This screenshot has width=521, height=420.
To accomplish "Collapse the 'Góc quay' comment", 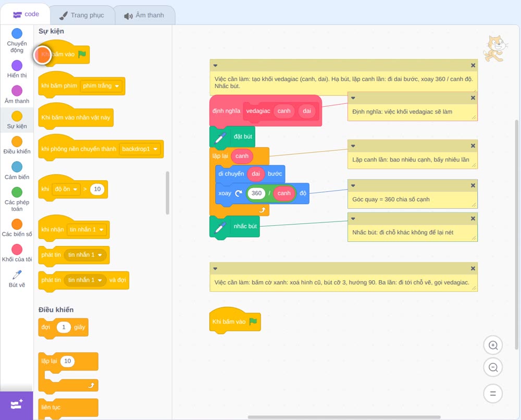I will pos(353,186).
